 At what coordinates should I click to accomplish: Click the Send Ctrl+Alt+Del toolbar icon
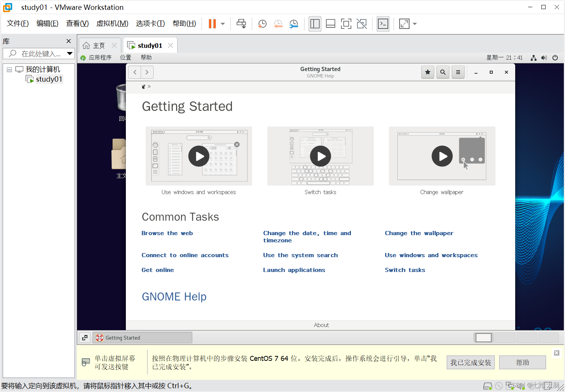click(241, 24)
